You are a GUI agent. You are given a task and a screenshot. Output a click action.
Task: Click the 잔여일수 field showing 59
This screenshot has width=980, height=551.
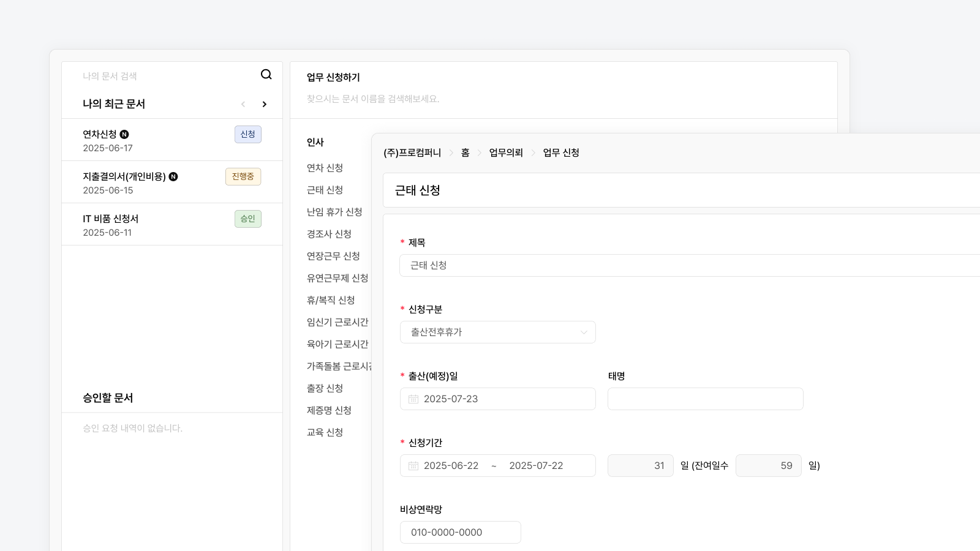(x=769, y=466)
